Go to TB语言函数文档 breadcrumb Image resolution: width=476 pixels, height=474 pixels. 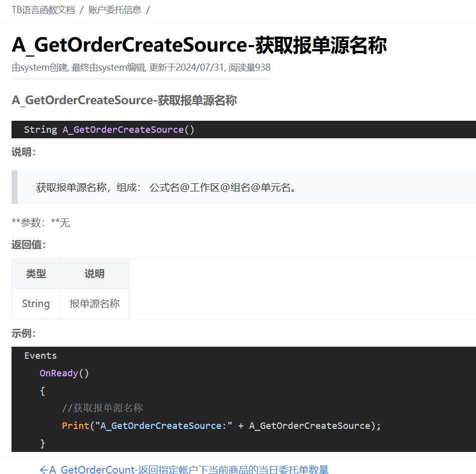(x=43, y=10)
